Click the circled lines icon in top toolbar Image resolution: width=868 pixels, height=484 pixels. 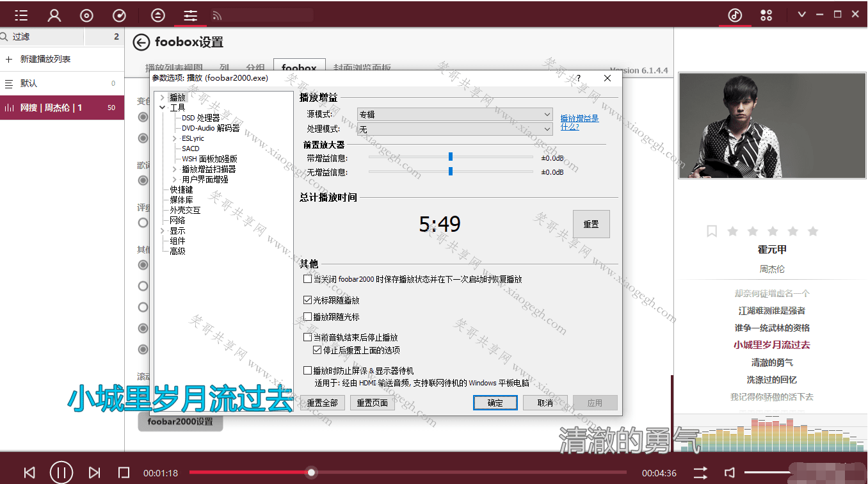pyautogui.click(x=157, y=15)
